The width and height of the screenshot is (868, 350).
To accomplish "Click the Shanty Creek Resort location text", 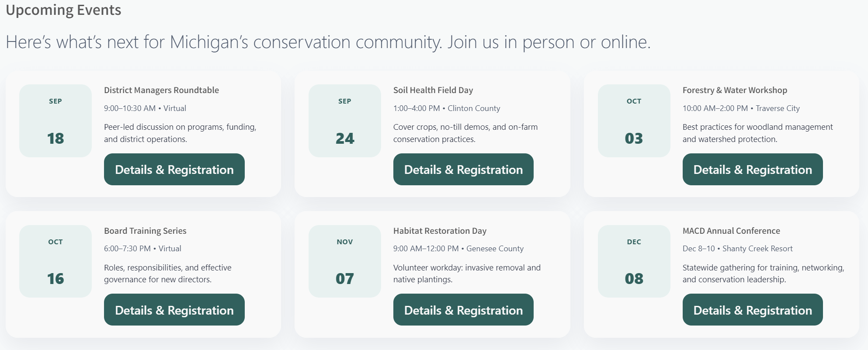I will [757, 249].
